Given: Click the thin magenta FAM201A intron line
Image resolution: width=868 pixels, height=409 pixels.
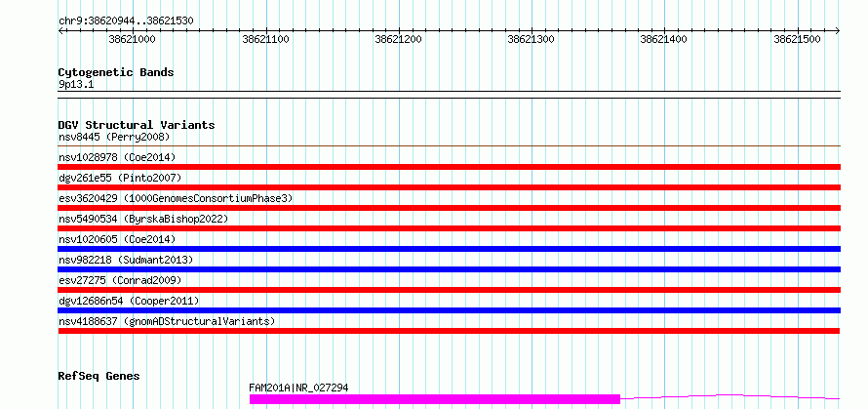Looking at the screenshot, I should [x=730, y=396].
